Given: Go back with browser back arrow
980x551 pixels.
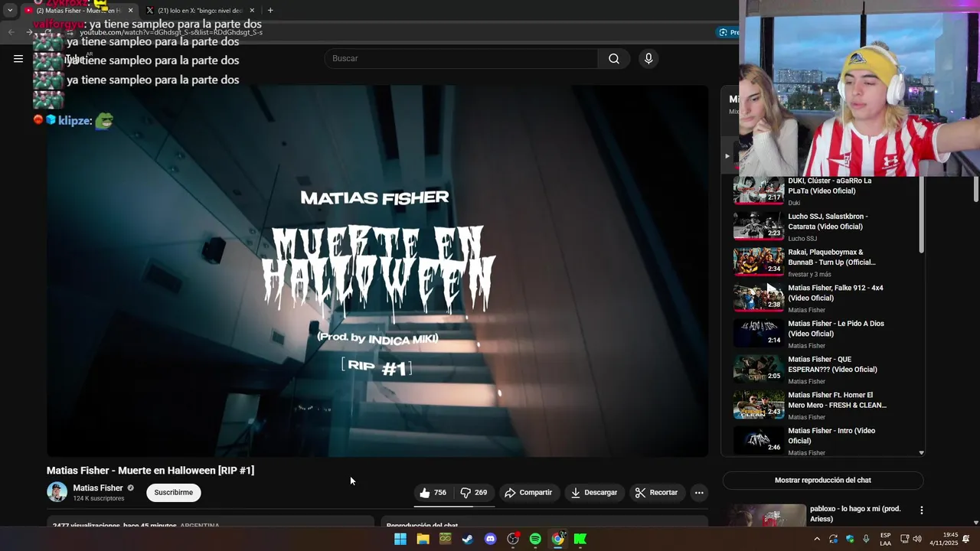Looking at the screenshot, I should point(11,32).
